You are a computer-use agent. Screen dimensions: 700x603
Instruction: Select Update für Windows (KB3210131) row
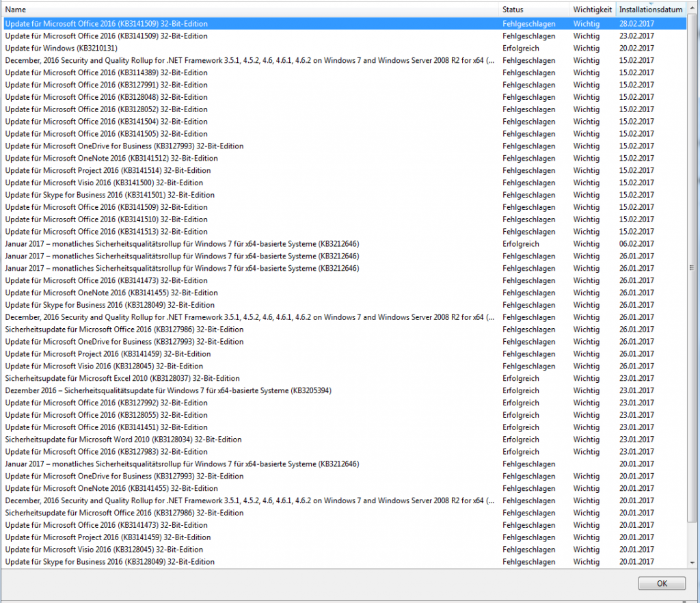tap(345, 49)
